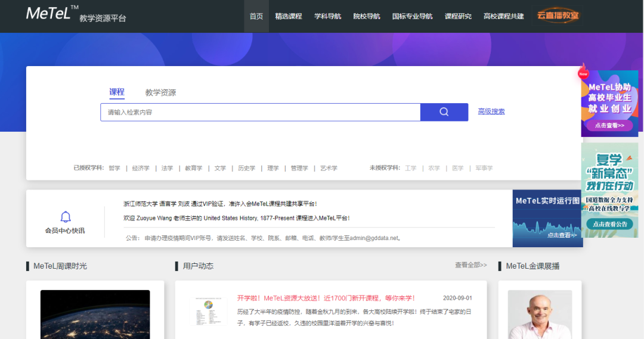Open the 院校导航 menu item
644x339 pixels.
pos(367,16)
